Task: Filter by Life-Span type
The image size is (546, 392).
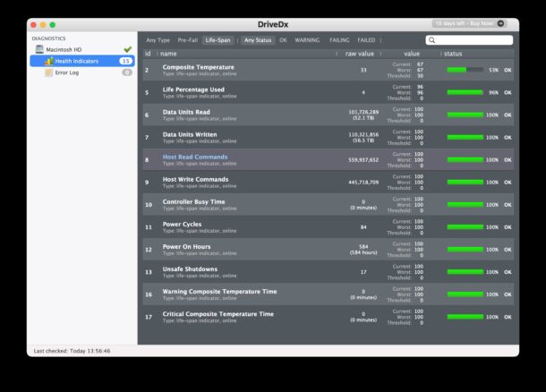Action: click(x=218, y=40)
